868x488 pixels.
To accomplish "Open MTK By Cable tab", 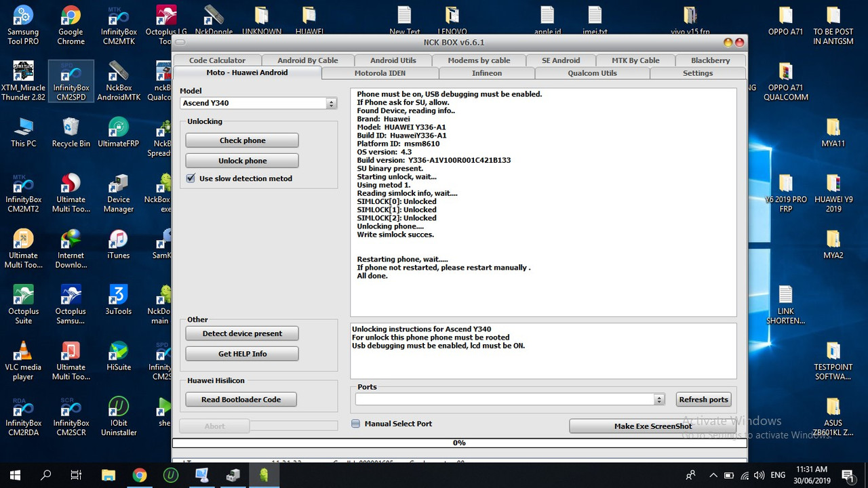I will [635, 60].
